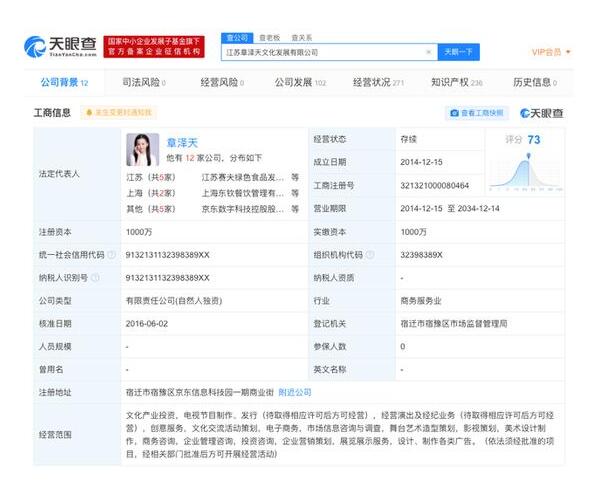Clear the search box with the X icon
The width and height of the screenshot is (616, 482).
coord(429,52)
